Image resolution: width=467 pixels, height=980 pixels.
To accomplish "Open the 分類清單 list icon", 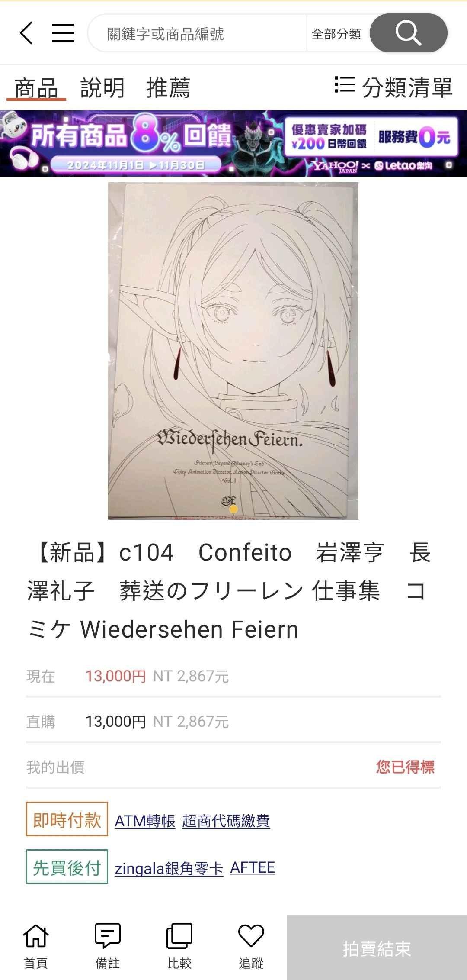I will (345, 85).
